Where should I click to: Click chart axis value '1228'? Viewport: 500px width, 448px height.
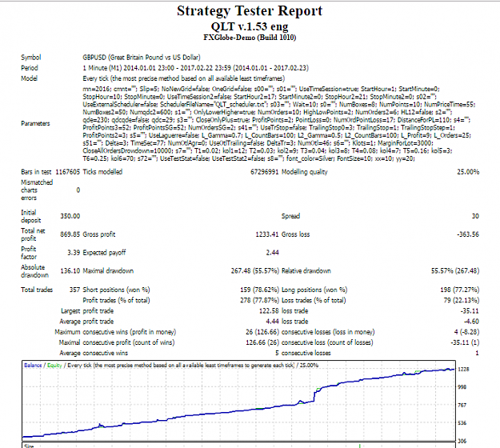[463, 370]
